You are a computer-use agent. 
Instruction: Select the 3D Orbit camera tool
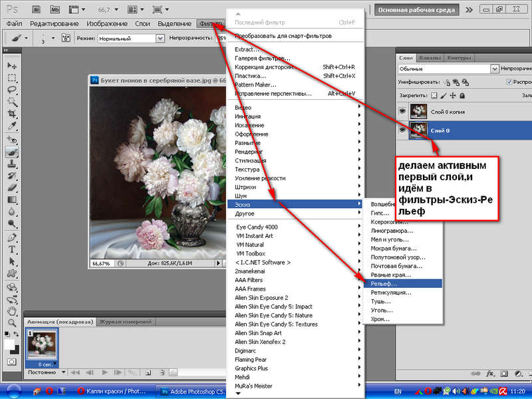tap(12, 299)
